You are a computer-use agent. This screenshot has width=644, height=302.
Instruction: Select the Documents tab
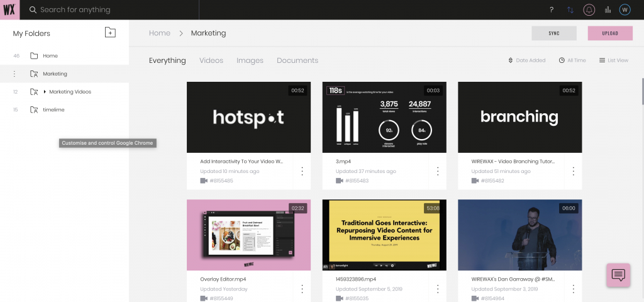click(x=297, y=60)
